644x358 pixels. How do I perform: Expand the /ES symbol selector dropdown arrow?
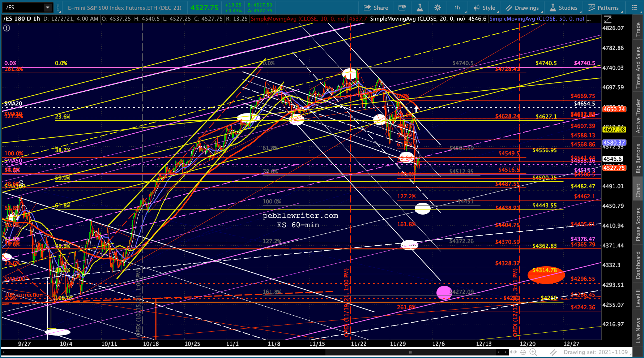[47, 7]
